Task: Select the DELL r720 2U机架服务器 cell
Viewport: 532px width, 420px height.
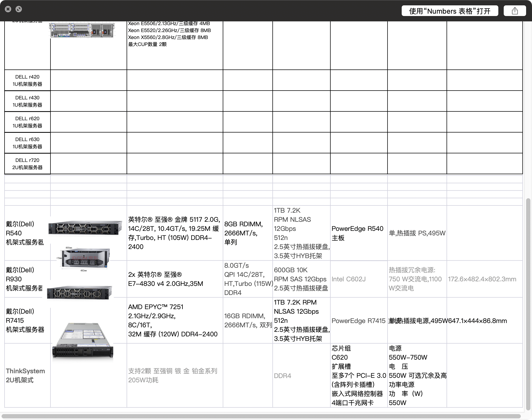Action: (x=27, y=164)
